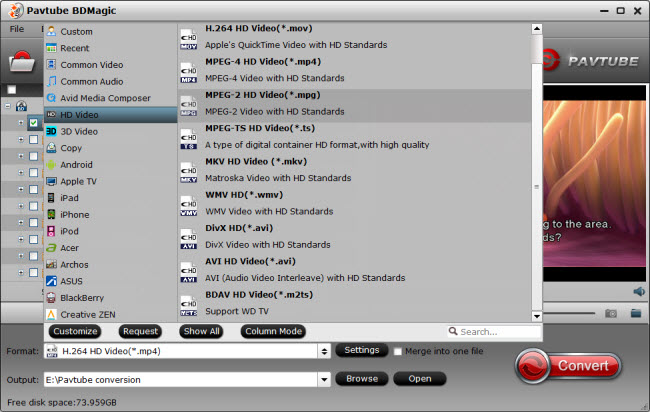Screen dimensions: 650x412
Task: Click the Acer logo icon
Action: 51,248
